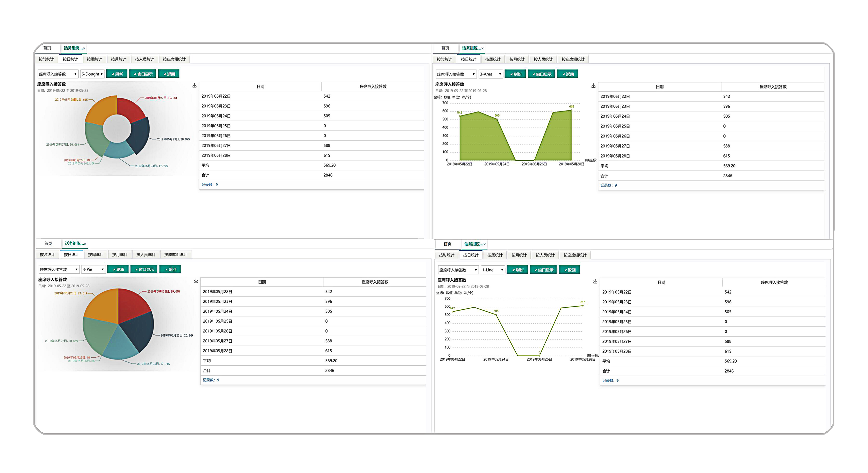The width and height of the screenshot is (868, 473).
Task: Open the 4-Pie chart type dropdown
Action: coord(93,269)
